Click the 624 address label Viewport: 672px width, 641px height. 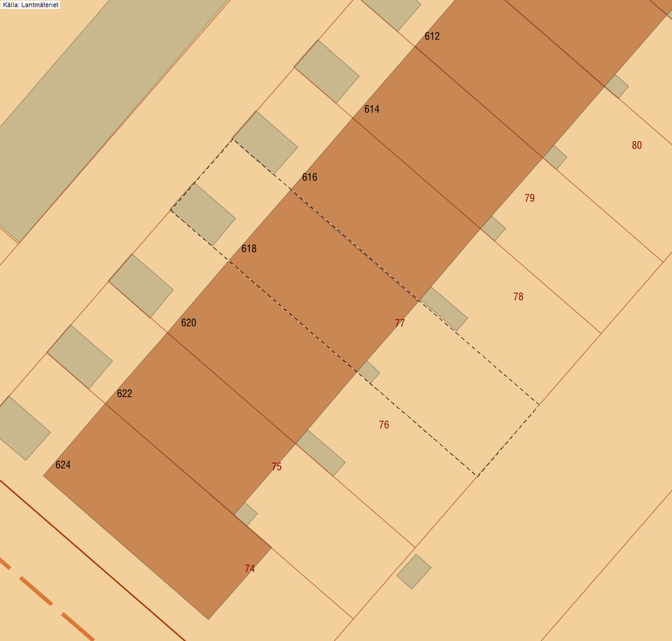click(63, 465)
